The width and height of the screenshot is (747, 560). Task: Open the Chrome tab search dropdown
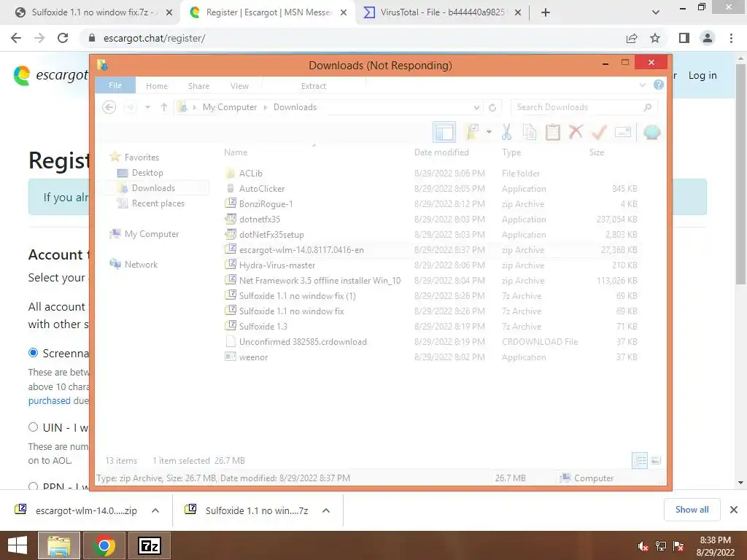pyautogui.click(x=656, y=12)
